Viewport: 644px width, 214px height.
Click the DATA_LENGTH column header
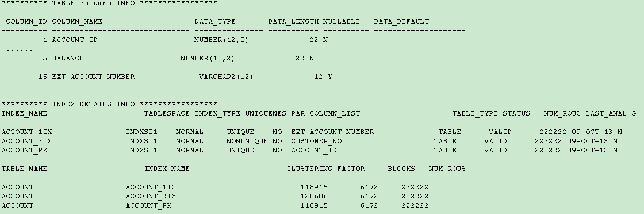pyautogui.click(x=293, y=21)
